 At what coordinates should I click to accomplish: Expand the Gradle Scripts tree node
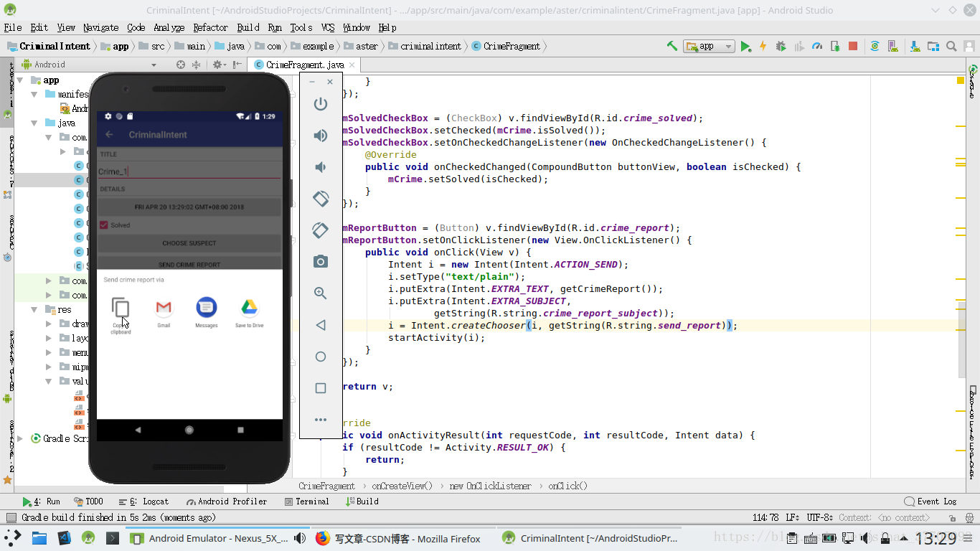click(x=20, y=438)
